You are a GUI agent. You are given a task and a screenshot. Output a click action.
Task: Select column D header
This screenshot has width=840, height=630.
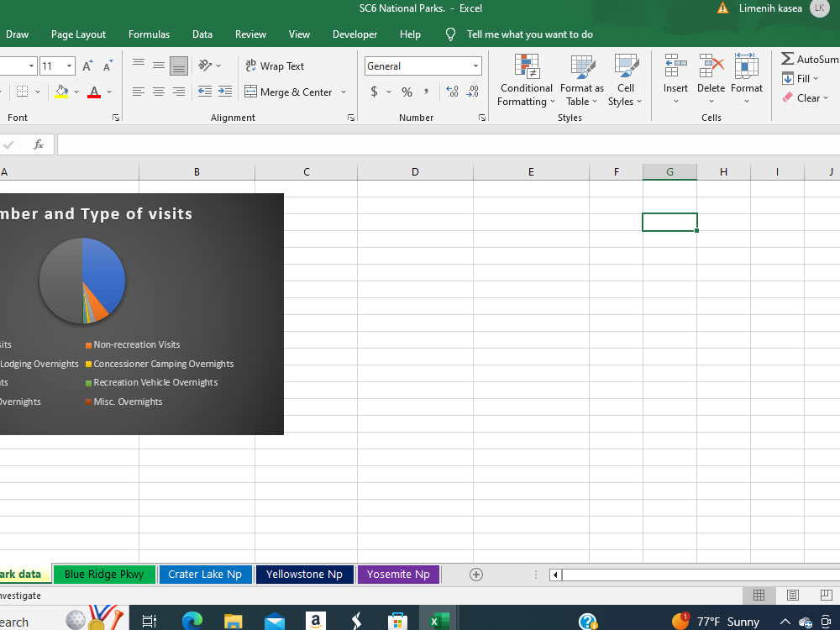coord(415,172)
